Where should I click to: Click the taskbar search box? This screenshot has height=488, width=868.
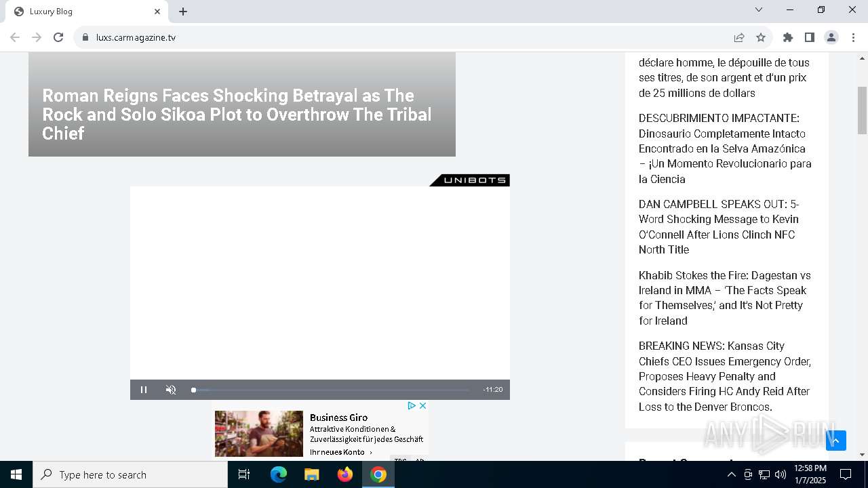tap(130, 474)
